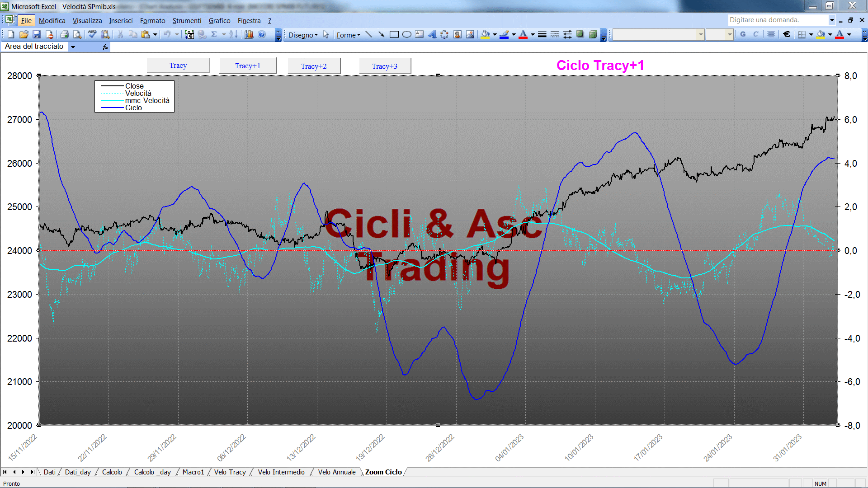The height and width of the screenshot is (488, 868).
Task: Switch to the Dati_day sheet tab
Action: pyautogui.click(x=78, y=472)
